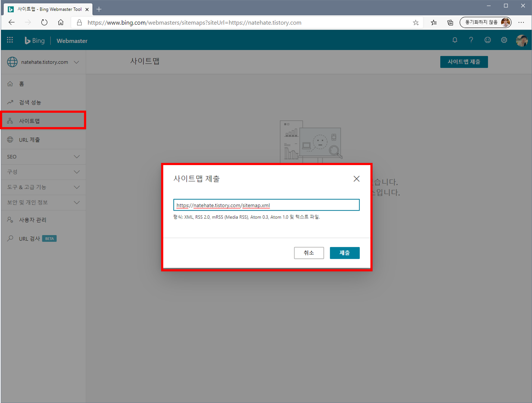Open the URL 검사 BETA item
The height and width of the screenshot is (403, 532).
[29, 239]
